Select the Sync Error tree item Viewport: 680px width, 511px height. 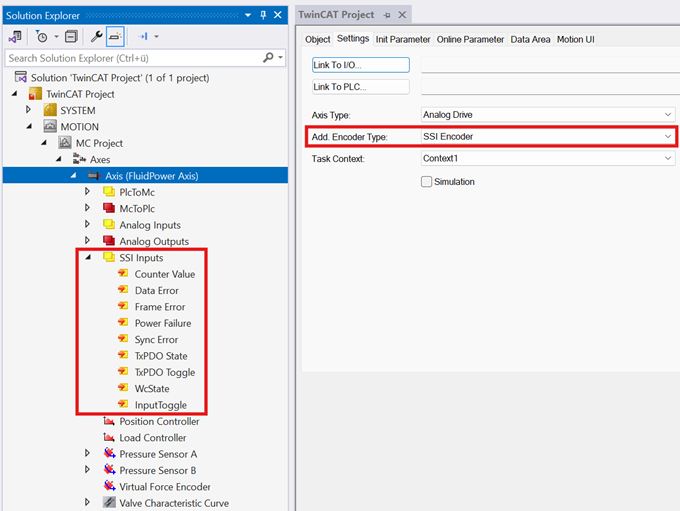[156, 339]
